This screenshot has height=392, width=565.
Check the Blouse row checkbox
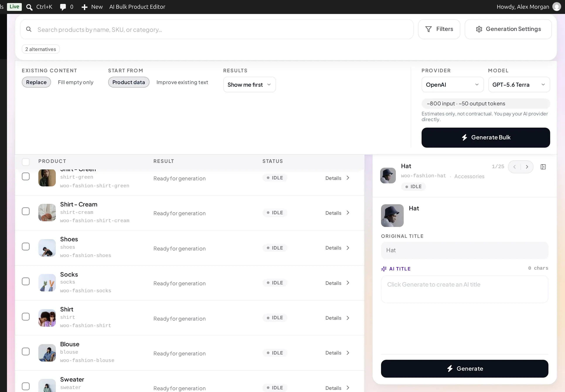tap(26, 351)
